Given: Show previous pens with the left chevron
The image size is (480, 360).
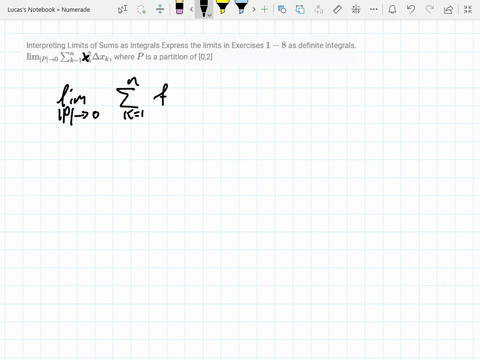Looking at the screenshot, I should click(x=191, y=9).
